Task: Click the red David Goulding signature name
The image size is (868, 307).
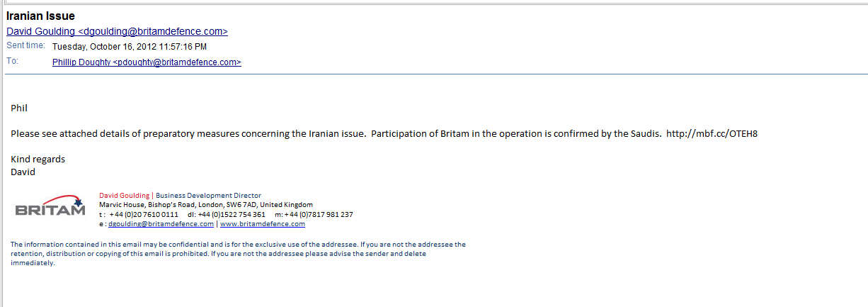Action: [x=125, y=196]
